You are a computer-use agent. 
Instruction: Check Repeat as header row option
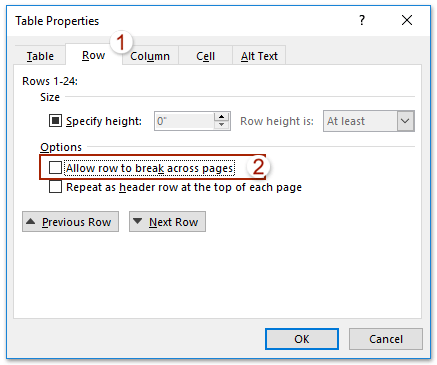click(55, 187)
